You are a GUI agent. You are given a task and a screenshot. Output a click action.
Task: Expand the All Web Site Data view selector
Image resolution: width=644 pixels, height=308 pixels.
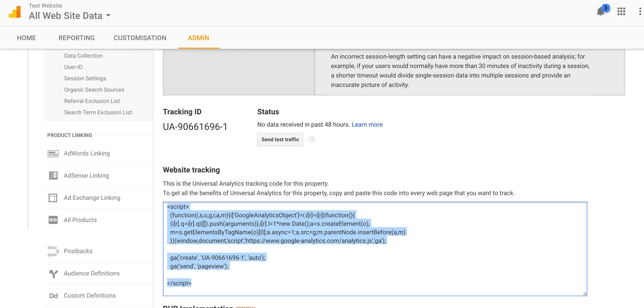[x=70, y=16]
